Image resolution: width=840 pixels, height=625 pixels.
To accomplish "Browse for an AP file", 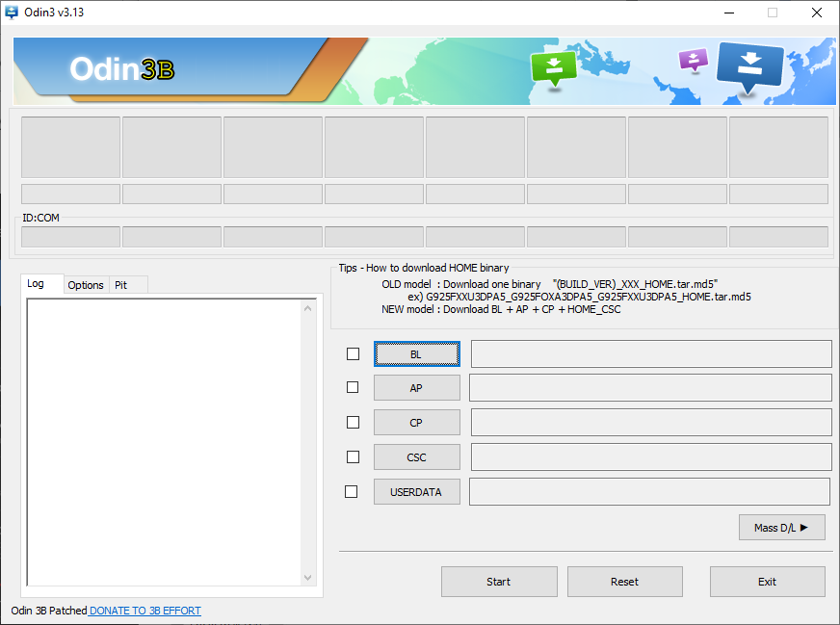I will coord(417,388).
